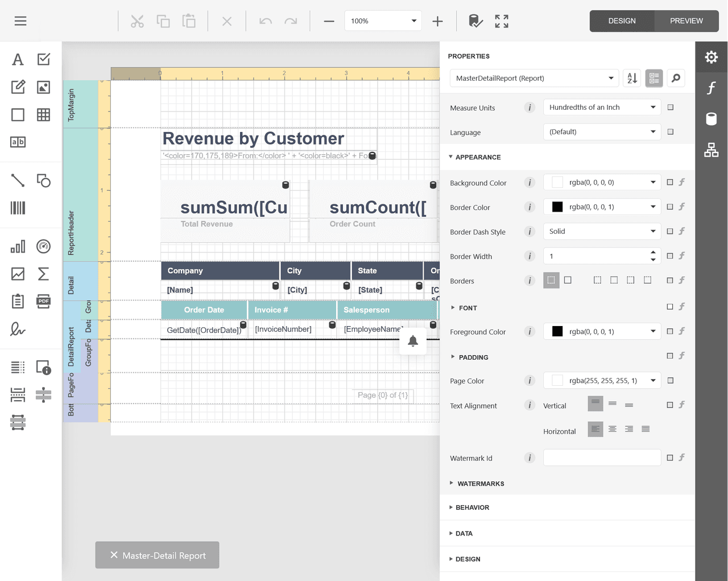Select the Rich Text toolbox control
This screenshot has height=581, width=728.
tap(18, 87)
